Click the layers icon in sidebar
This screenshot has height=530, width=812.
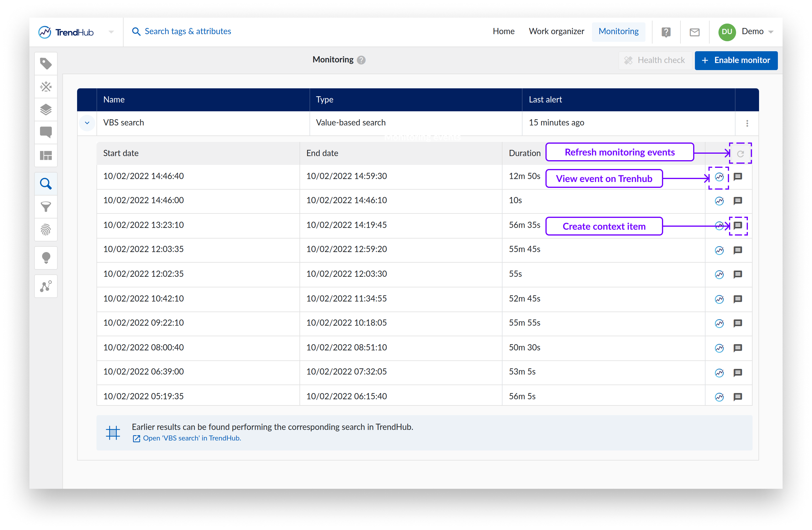point(46,110)
